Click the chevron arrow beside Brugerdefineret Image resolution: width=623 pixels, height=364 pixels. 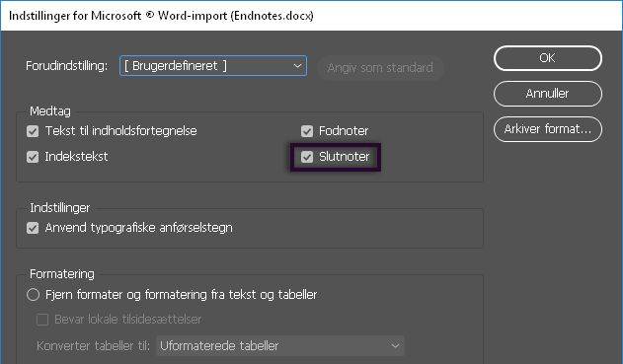[297, 66]
